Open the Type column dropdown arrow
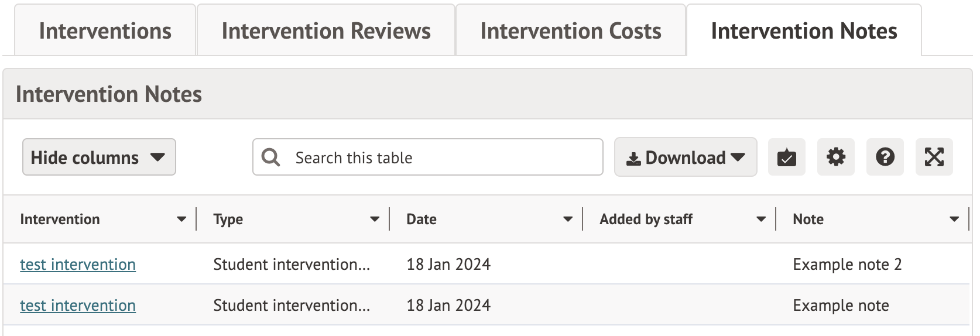 pos(375,220)
